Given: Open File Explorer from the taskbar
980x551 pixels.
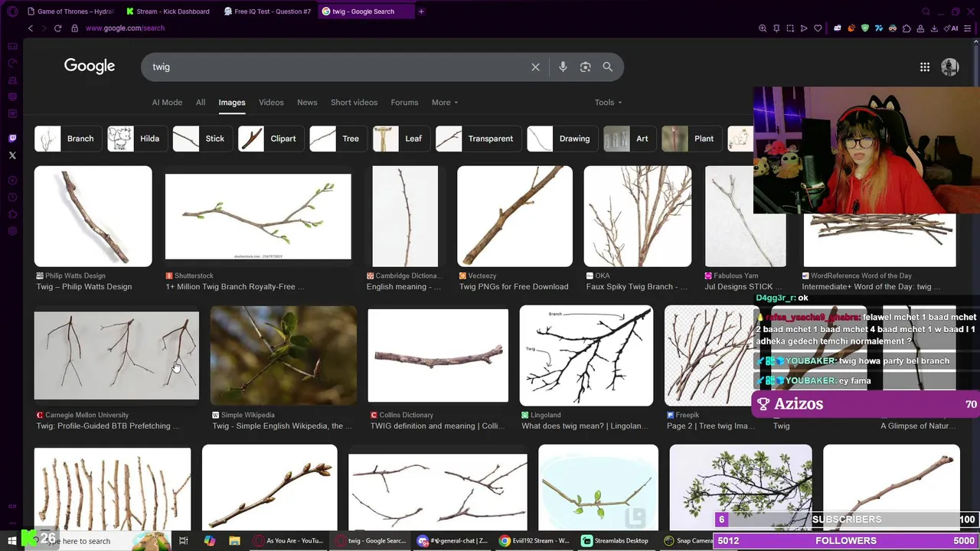Looking at the screenshot, I should tap(234, 541).
